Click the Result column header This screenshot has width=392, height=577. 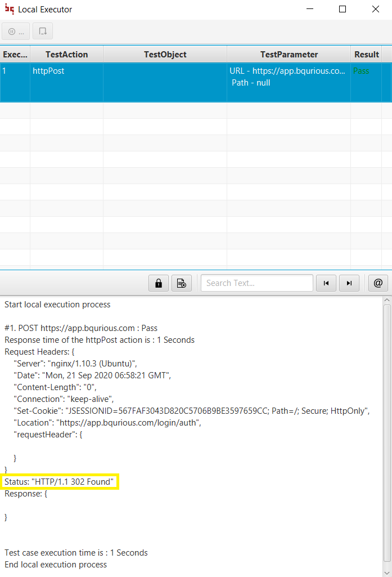click(366, 55)
